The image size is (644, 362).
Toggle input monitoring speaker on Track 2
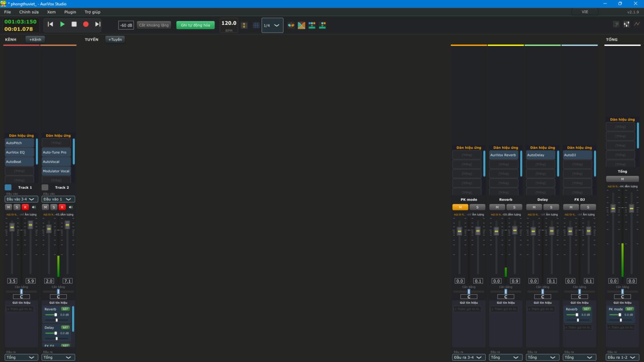pyautogui.click(x=70, y=207)
